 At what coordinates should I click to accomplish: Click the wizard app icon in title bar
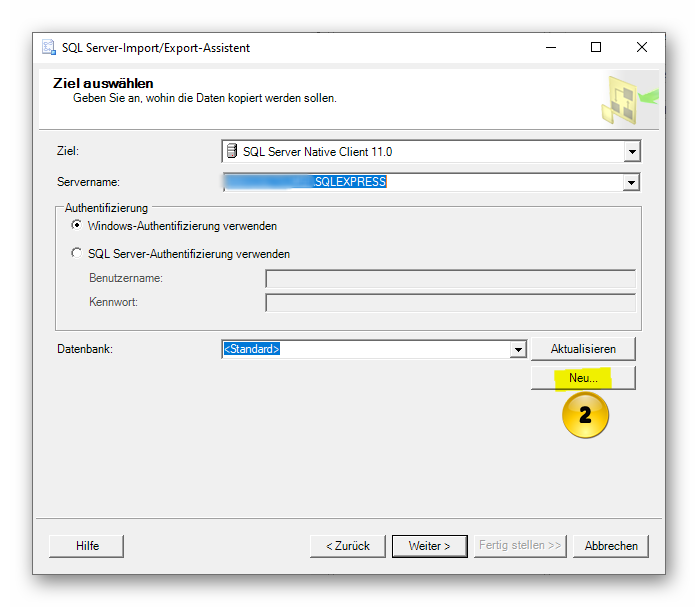pos(49,48)
